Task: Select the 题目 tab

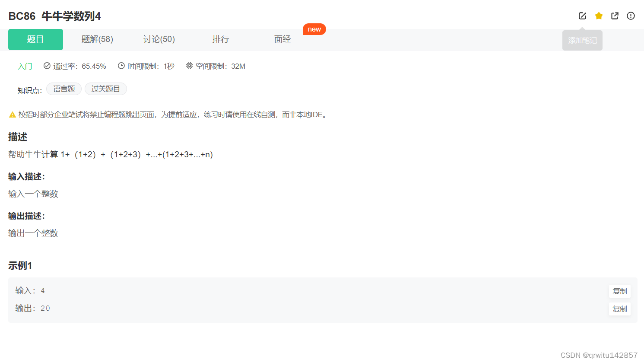Action: coord(35,39)
